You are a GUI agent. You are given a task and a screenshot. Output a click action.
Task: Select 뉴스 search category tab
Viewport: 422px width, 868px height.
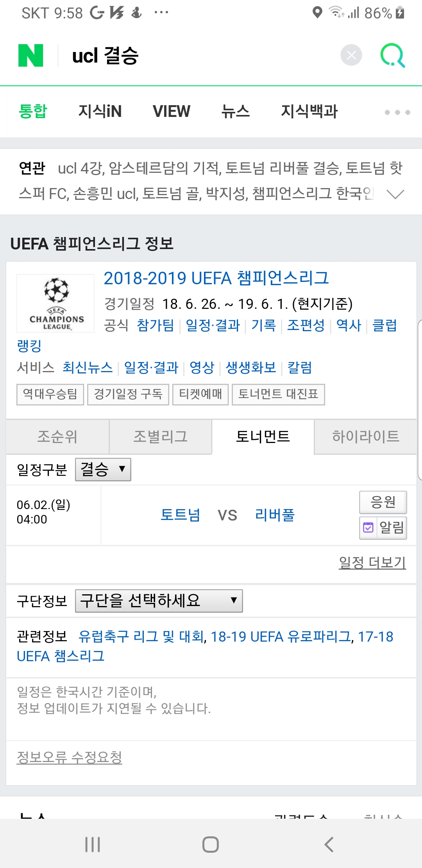[236, 111]
